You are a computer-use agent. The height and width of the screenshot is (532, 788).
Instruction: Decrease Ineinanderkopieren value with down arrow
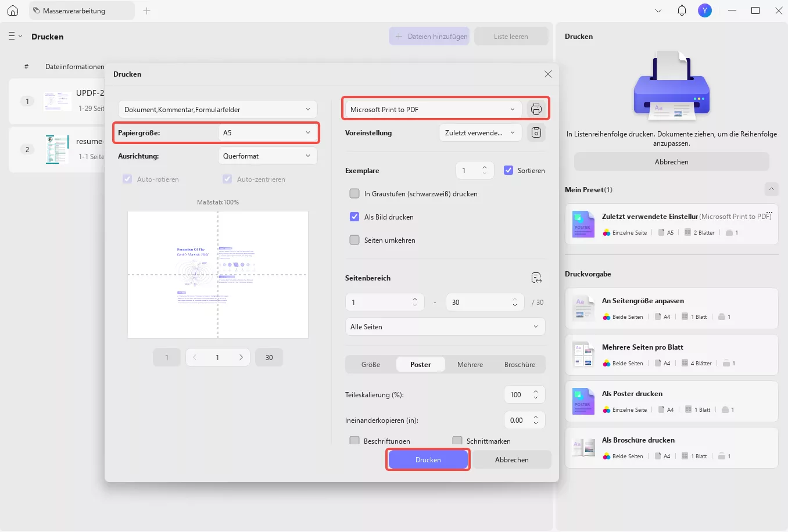click(x=536, y=423)
